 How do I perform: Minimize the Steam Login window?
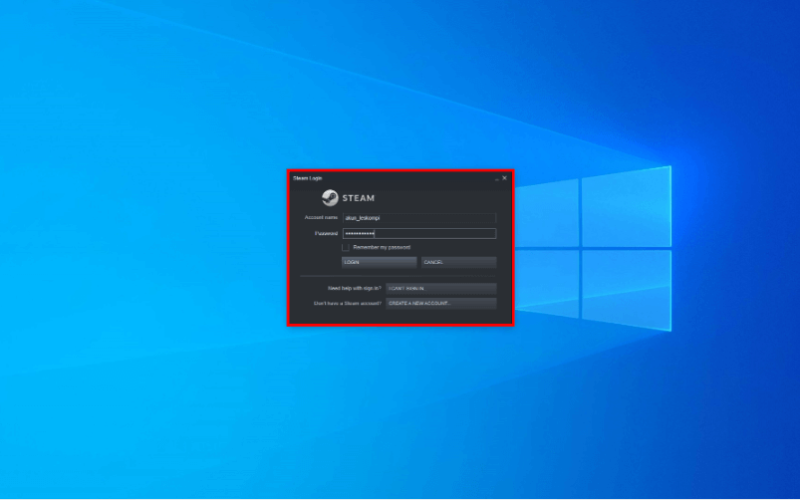pyautogui.click(x=496, y=179)
